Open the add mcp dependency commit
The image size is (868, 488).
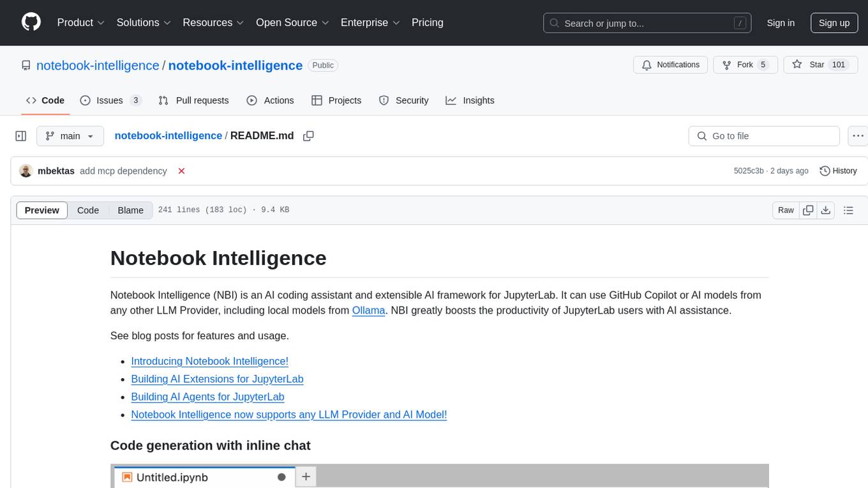[x=123, y=171]
